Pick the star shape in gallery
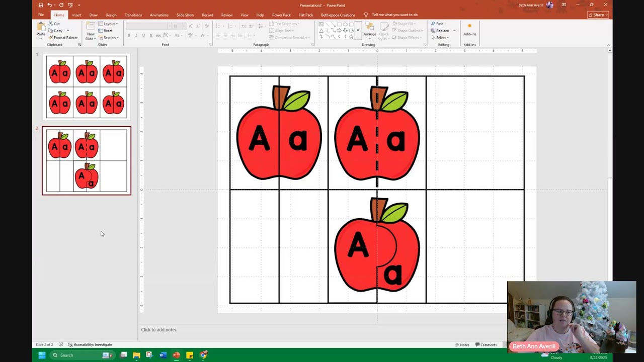The width and height of the screenshot is (644, 362). [351, 36]
